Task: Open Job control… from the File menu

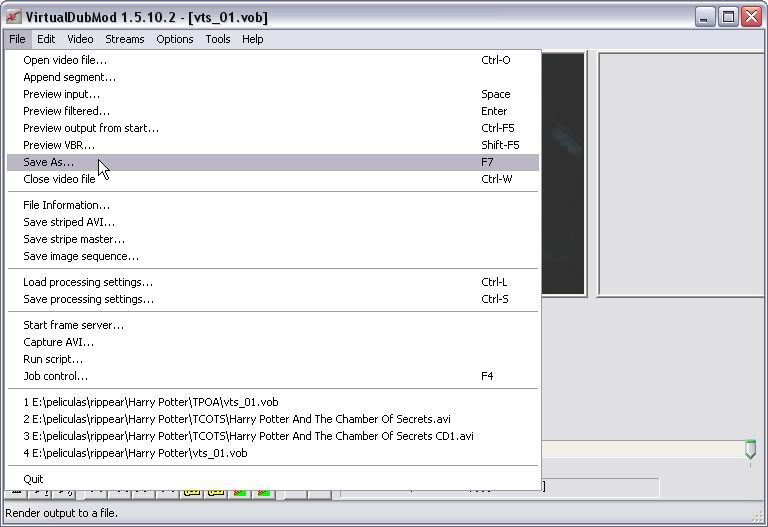Action: 55,376
